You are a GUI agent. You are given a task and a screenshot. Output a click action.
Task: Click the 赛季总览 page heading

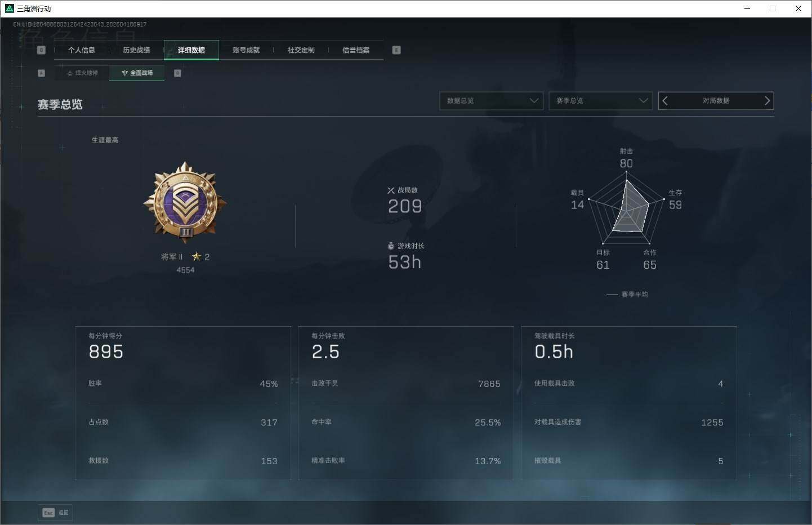60,105
